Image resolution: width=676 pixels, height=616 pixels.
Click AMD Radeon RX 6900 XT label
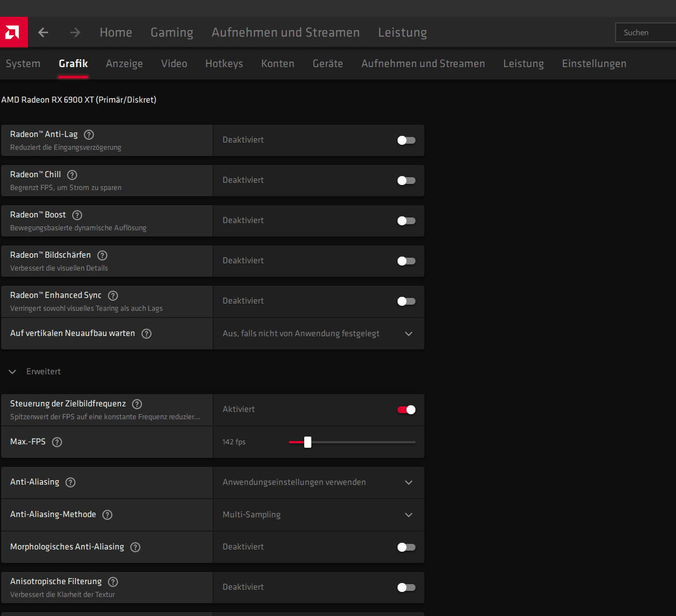tap(79, 100)
